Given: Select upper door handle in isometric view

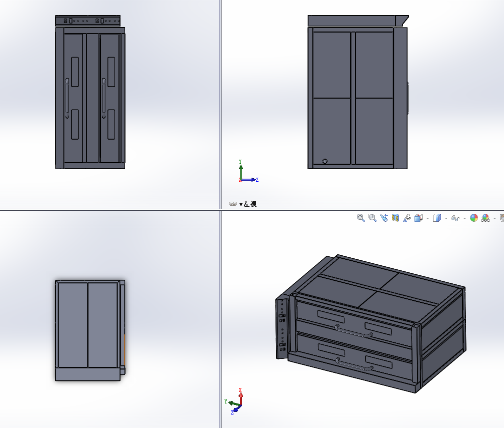Looking at the screenshot, I should (353, 332).
